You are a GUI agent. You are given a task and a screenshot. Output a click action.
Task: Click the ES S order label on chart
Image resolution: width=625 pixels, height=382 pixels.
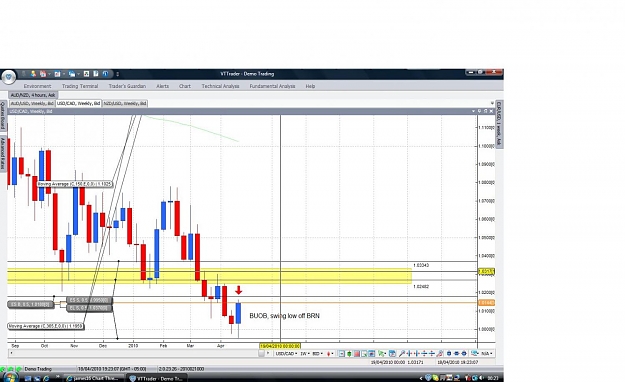[90, 300]
